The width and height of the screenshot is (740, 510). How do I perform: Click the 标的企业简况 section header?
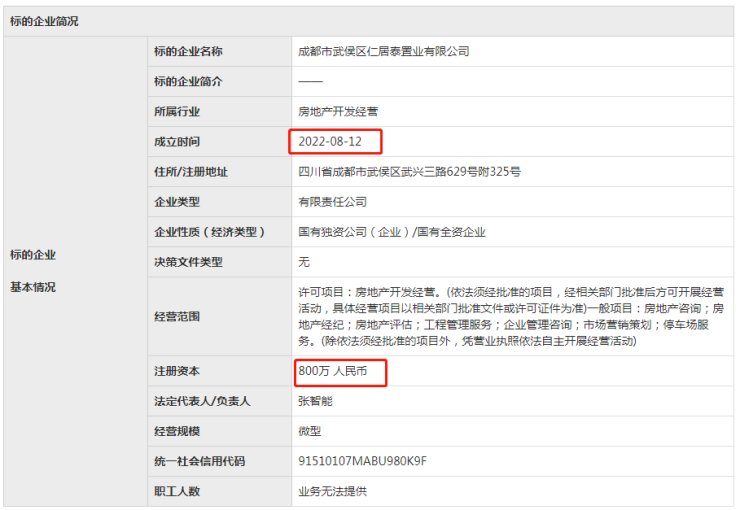click(x=44, y=21)
